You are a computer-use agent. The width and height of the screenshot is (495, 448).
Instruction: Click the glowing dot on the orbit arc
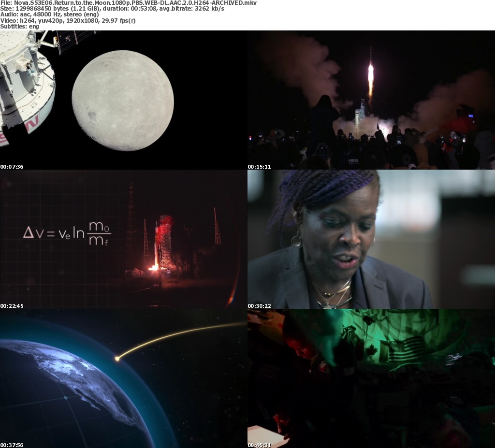point(117,359)
